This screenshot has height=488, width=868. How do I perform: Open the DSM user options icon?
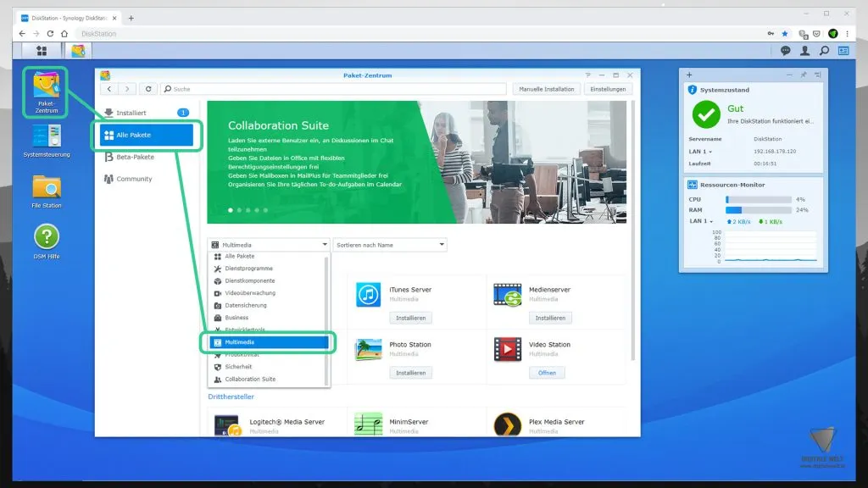[804, 51]
